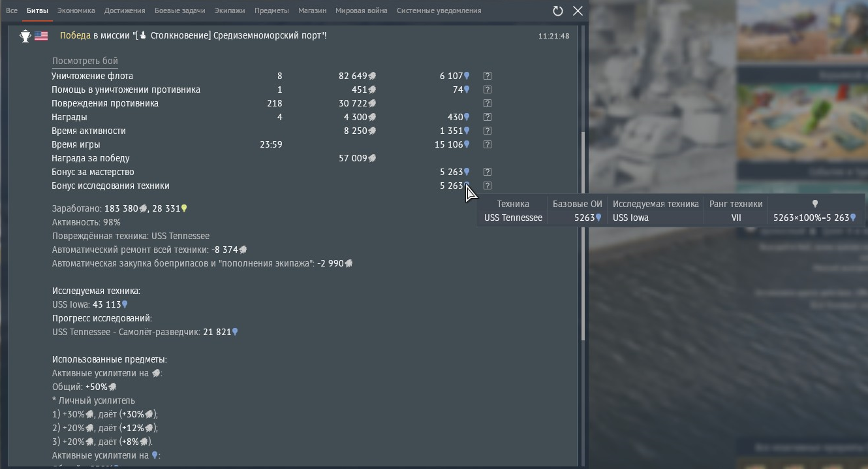Click research icon next to 15 106

coord(467,144)
